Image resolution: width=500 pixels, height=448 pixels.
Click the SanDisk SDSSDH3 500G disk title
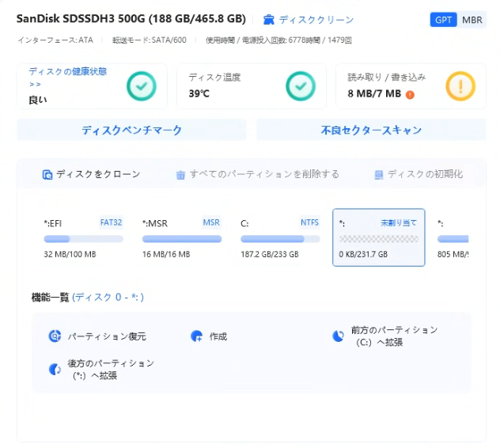[x=131, y=19]
